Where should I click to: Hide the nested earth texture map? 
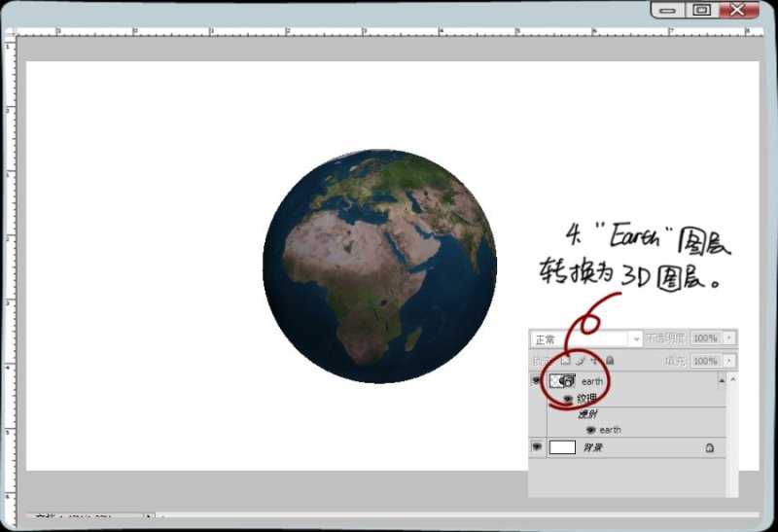[x=590, y=430]
